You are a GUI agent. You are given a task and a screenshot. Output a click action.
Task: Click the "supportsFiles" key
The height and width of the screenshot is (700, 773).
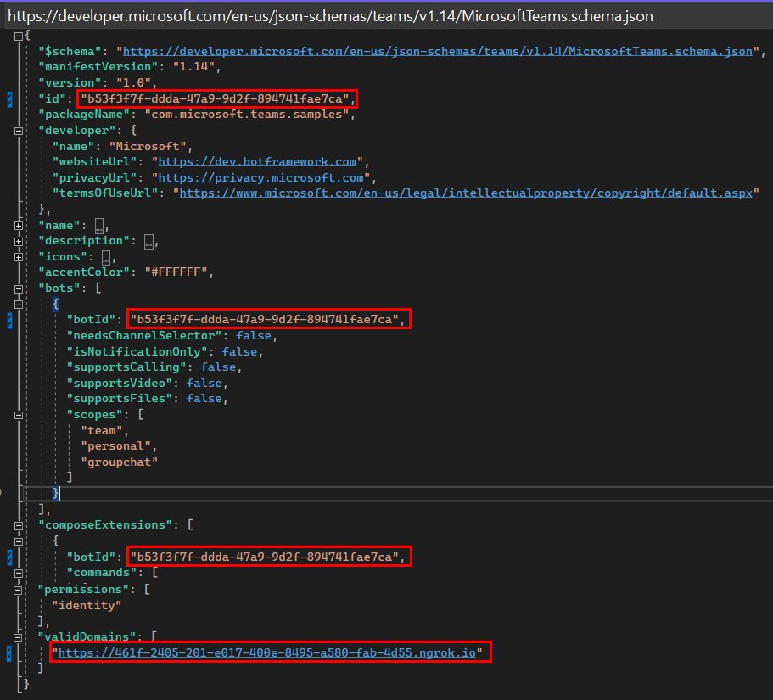pyautogui.click(x=120, y=398)
